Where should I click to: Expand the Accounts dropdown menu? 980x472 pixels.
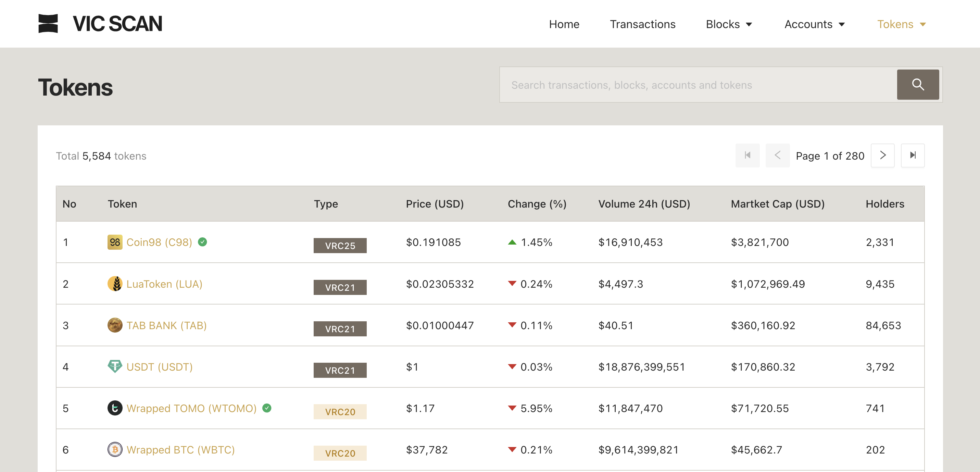click(x=814, y=24)
